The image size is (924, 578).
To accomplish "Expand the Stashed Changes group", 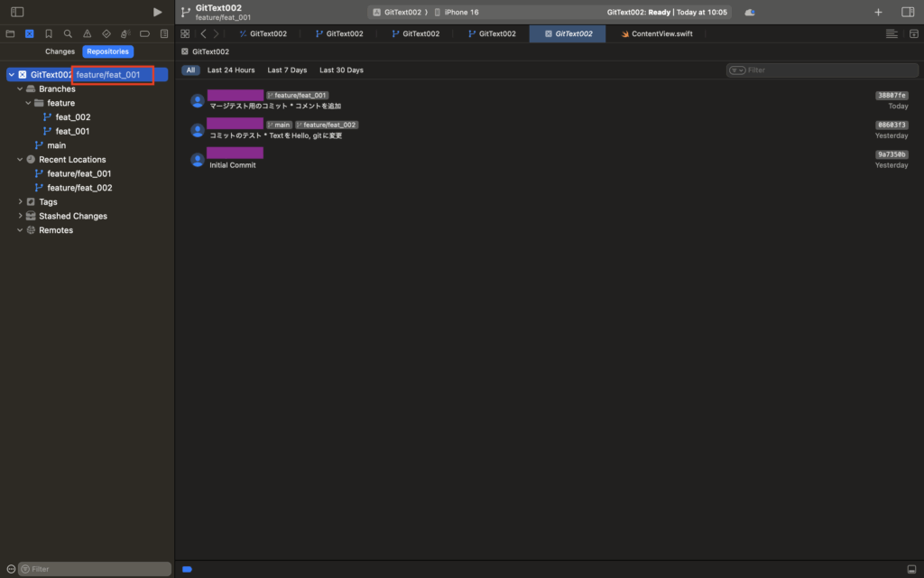I will [x=20, y=216].
